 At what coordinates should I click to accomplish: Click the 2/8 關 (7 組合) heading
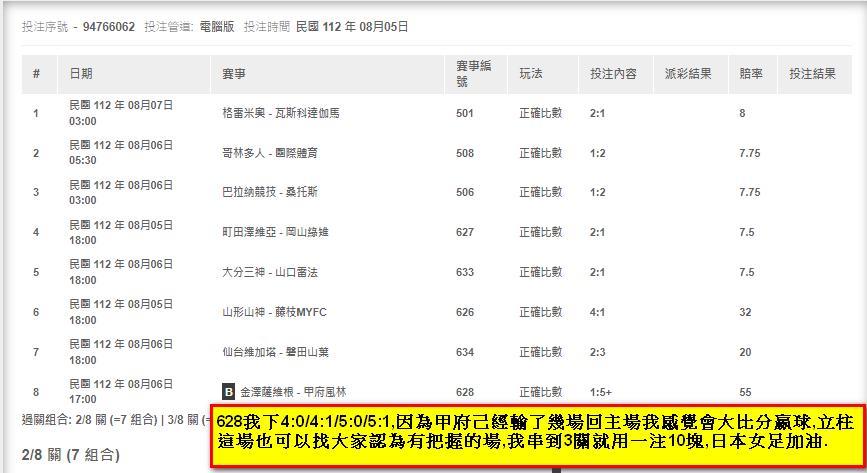(70, 456)
